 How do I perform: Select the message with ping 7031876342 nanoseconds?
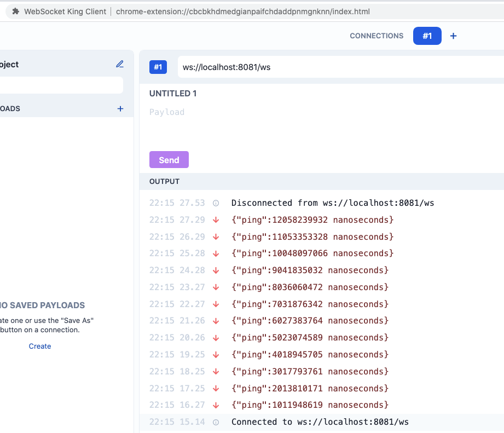[x=310, y=304]
